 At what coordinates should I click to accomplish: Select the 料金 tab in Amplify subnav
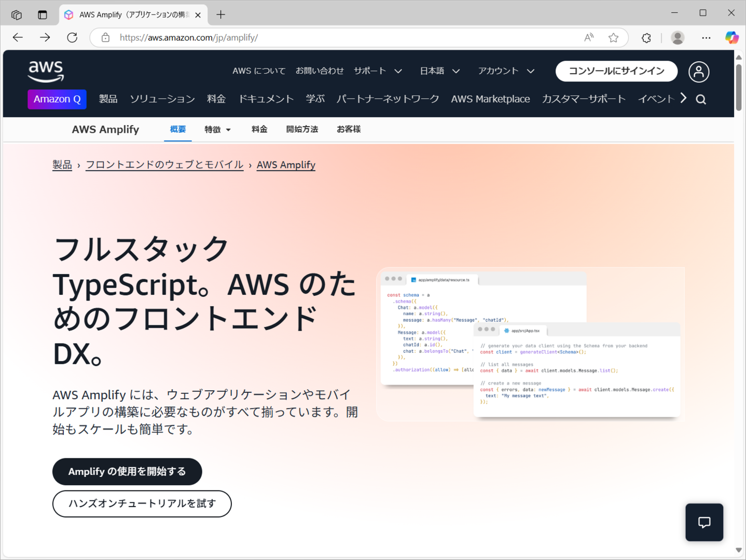tap(259, 129)
